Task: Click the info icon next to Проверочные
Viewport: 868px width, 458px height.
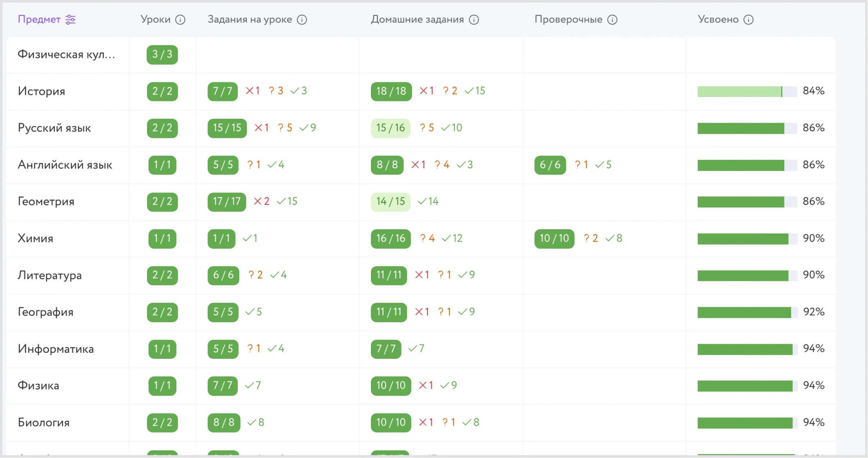Action: 612,19
